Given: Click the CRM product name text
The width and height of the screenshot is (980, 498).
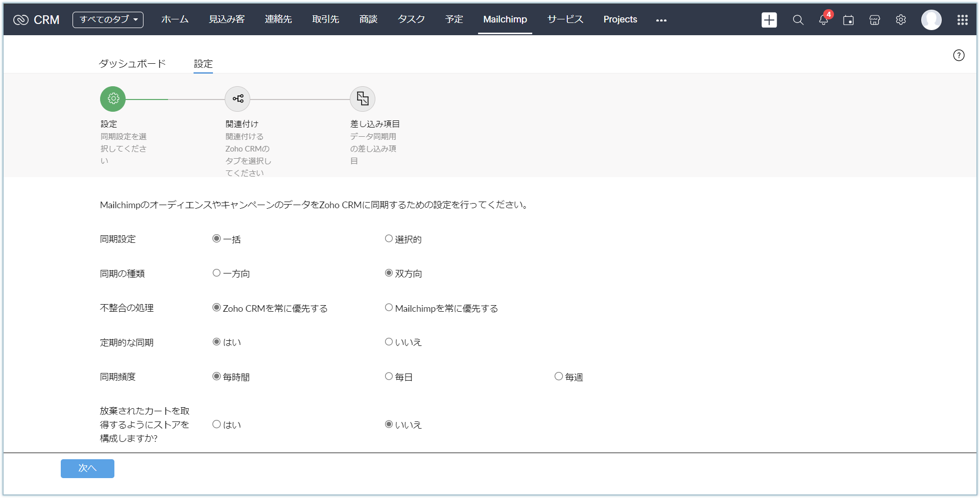Looking at the screenshot, I should (x=46, y=20).
